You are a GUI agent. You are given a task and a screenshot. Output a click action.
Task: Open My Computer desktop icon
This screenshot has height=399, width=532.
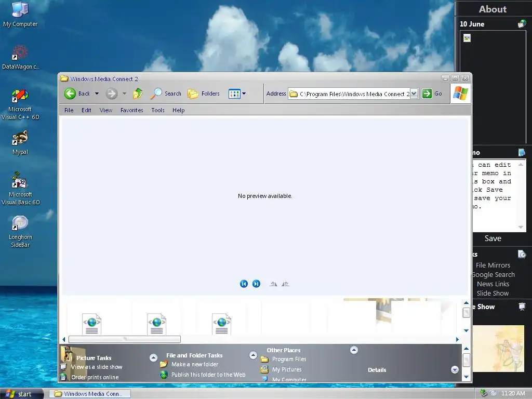pyautogui.click(x=20, y=14)
